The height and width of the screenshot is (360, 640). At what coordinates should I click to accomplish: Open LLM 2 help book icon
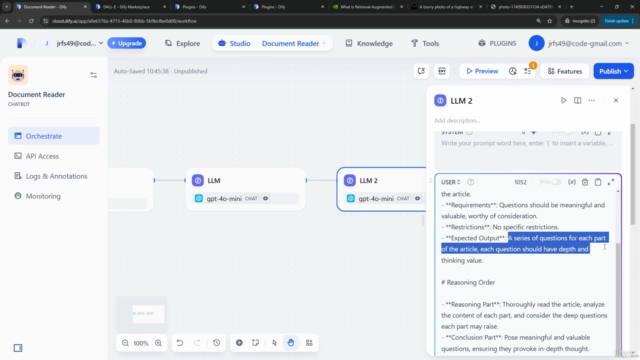(x=578, y=100)
